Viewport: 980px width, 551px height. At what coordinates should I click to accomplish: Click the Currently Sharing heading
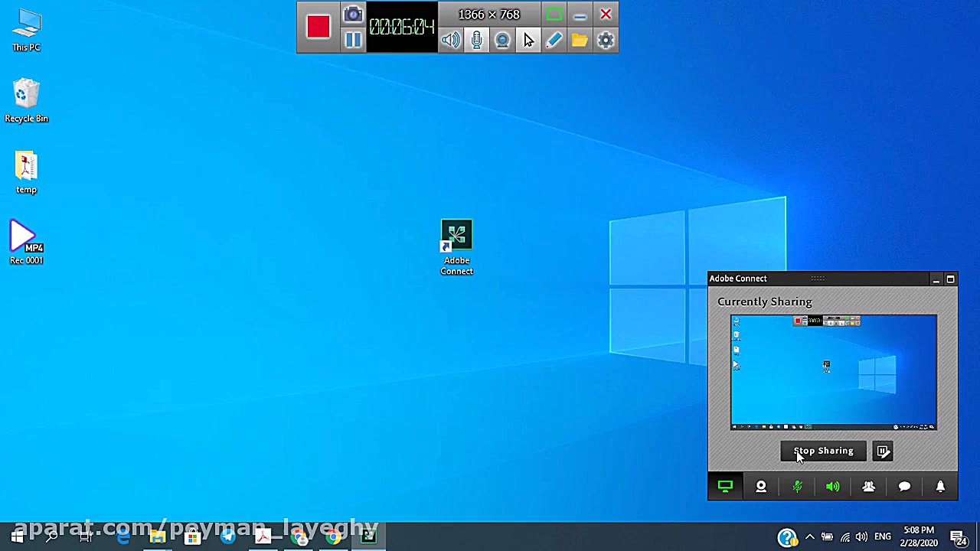(765, 302)
